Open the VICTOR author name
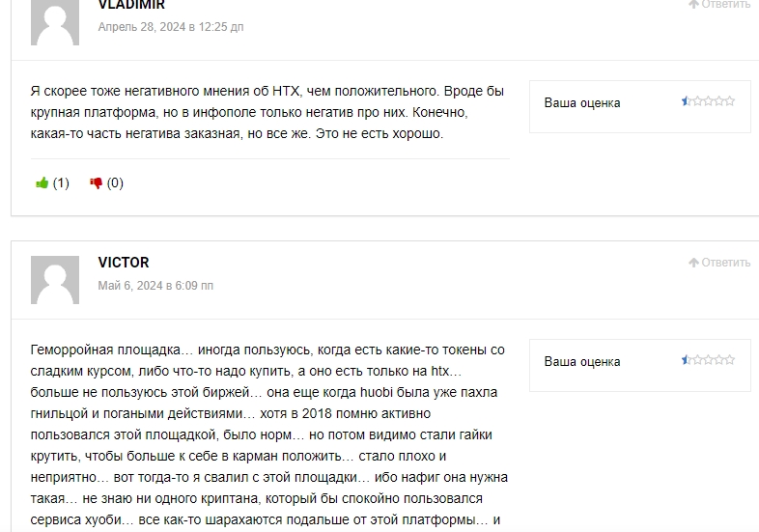 (124, 263)
